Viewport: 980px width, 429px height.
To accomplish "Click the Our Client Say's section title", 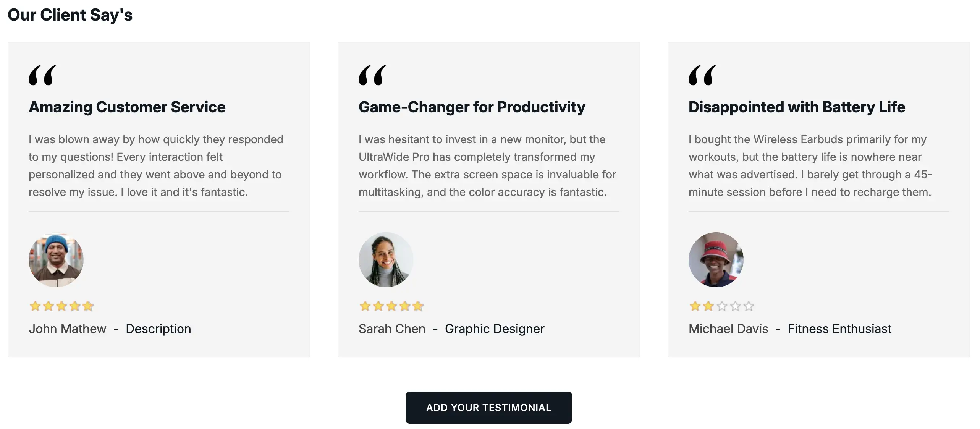I will point(70,15).
